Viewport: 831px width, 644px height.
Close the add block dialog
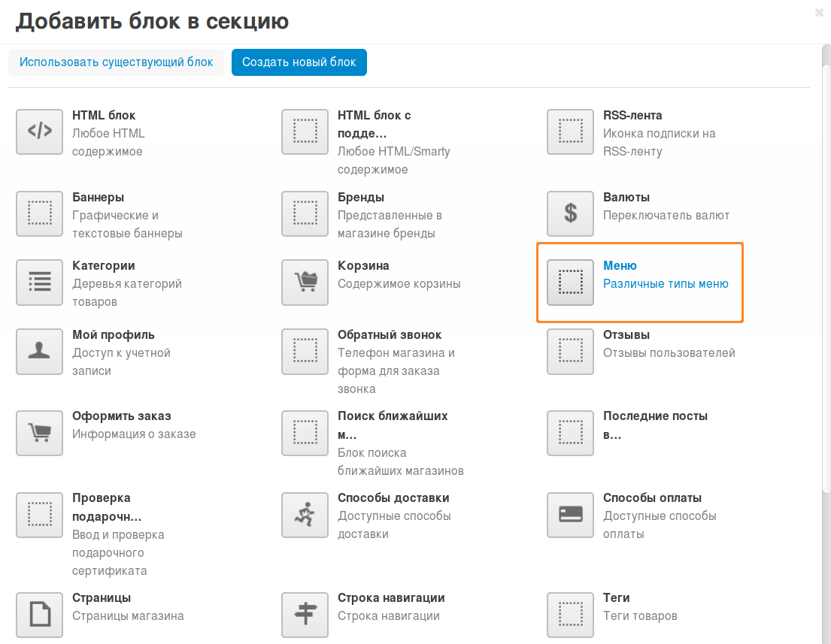pos(819,13)
